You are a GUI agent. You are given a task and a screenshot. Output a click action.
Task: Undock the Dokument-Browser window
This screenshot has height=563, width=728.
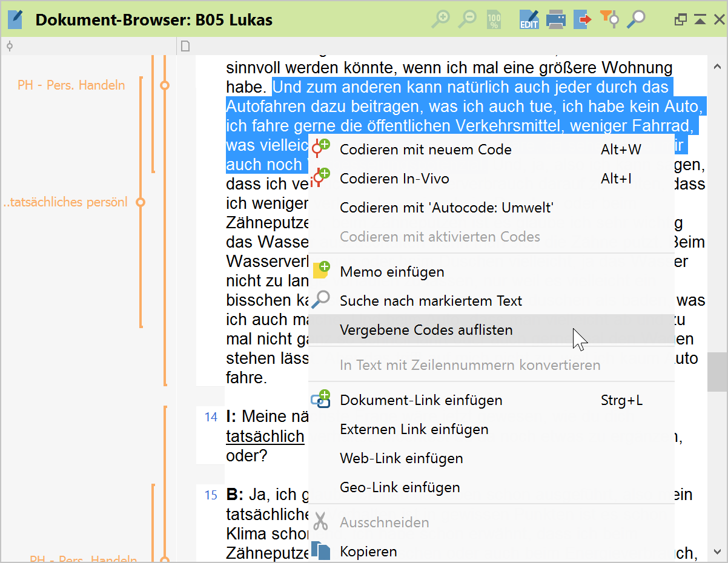[681, 19]
